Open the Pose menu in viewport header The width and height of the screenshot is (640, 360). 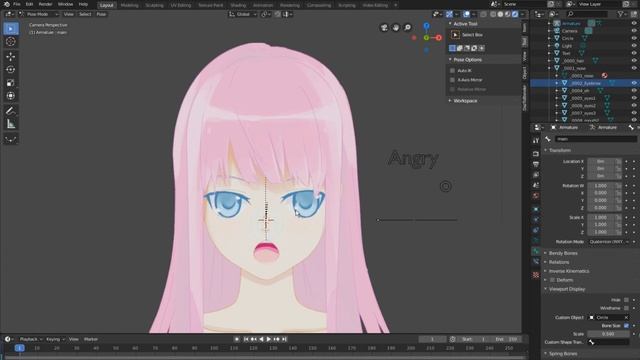coord(101,14)
